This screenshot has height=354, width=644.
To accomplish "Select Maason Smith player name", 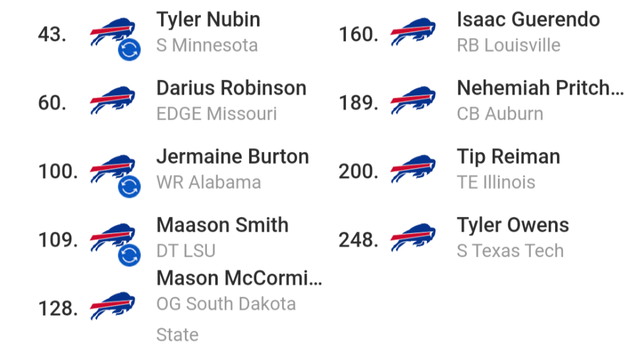I will 222,225.
